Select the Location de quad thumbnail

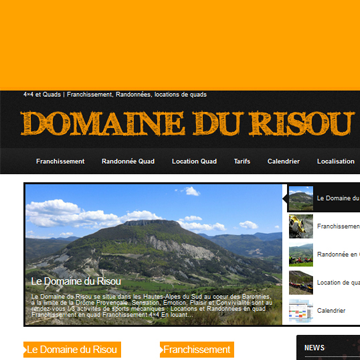pyautogui.click(x=301, y=282)
